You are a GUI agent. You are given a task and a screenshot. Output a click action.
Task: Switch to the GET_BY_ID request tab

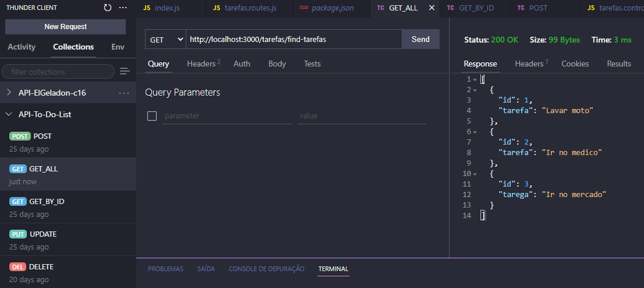[x=475, y=8]
